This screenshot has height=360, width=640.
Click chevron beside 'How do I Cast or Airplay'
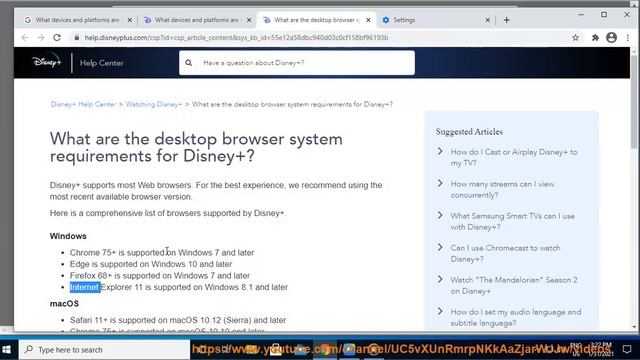tap(440, 151)
